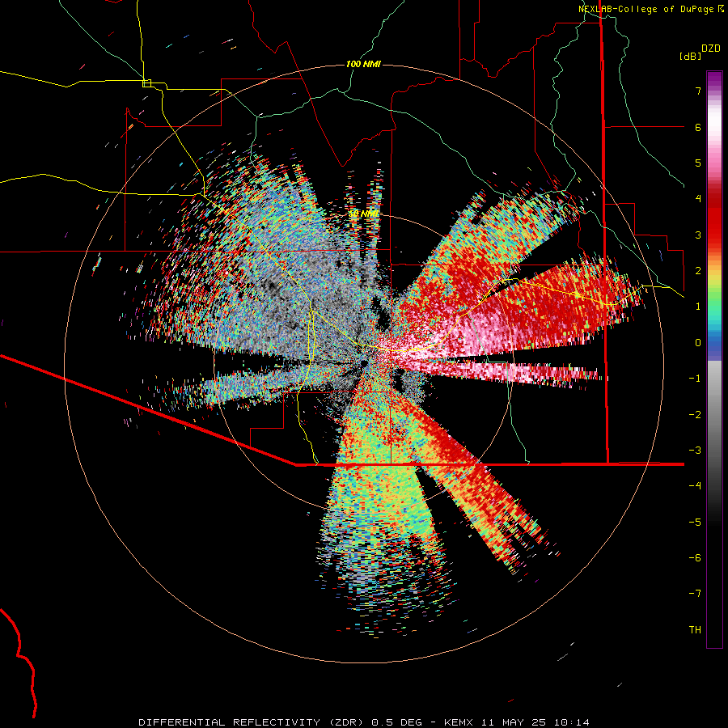Click the DZD legend title
The height and width of the screenshot is (728, 728).
(711, 49)
